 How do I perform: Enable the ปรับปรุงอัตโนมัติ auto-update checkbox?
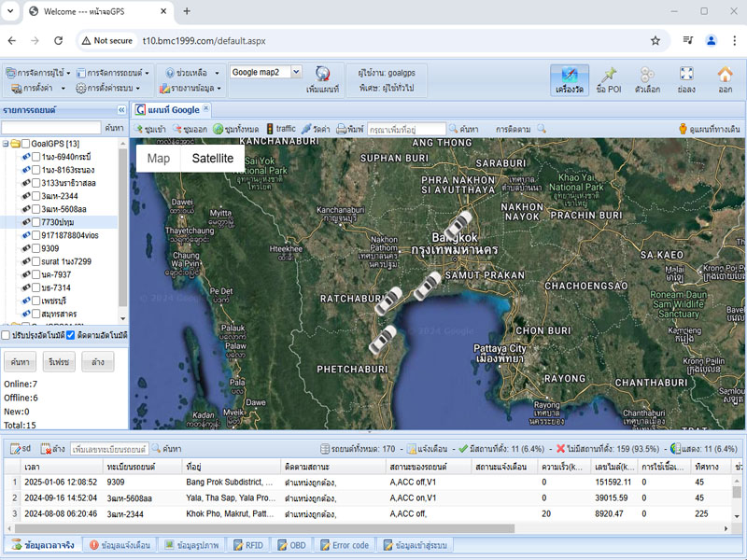pyautogui.click(x=6, y=335)
